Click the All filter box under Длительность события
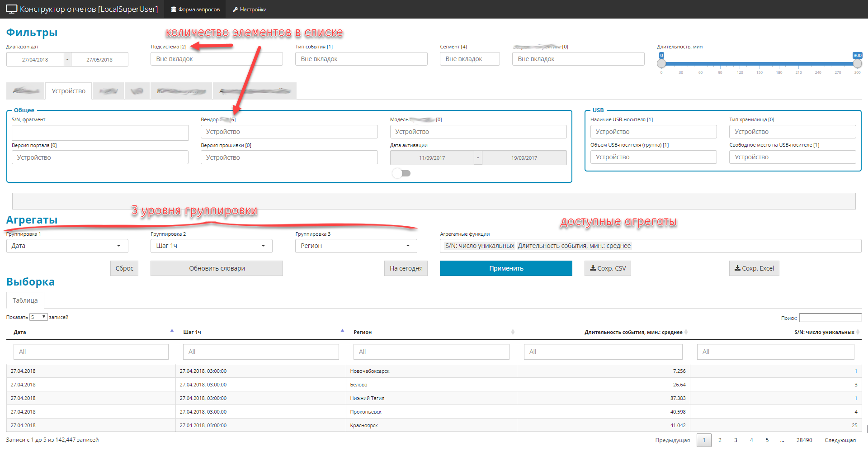 [x=603, y=352]
